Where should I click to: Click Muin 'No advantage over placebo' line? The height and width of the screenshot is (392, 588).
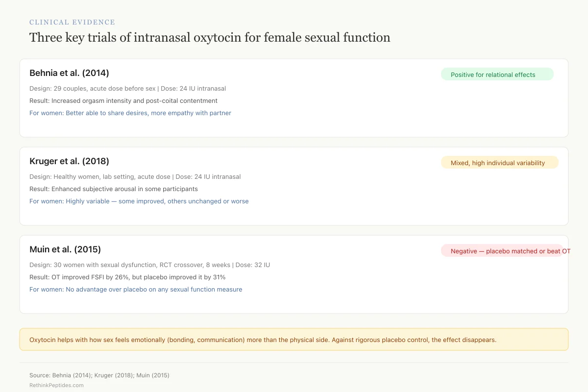coord(136,290)
